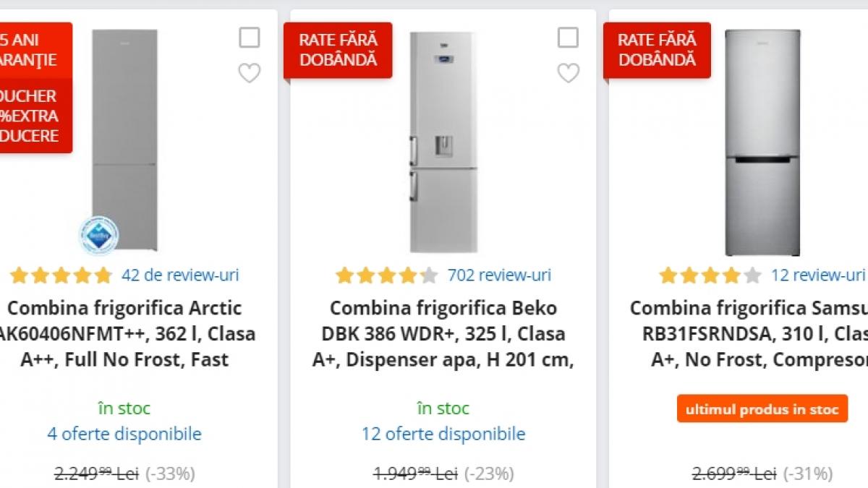This screenshot has width=868, height=488.
Task: Open Samsung fridge product image
Action: [762, 141]
